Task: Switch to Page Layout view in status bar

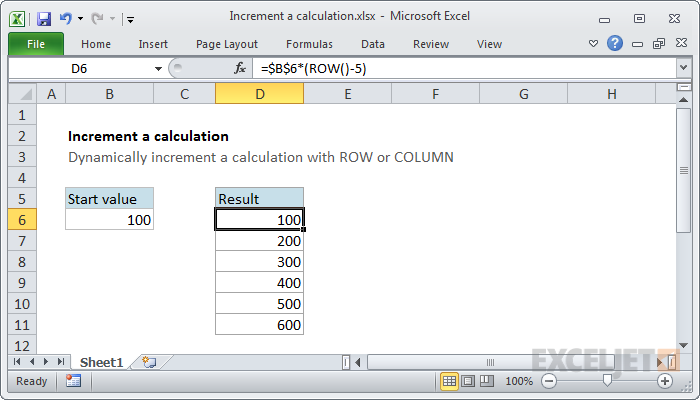Action: pos(468,381)
